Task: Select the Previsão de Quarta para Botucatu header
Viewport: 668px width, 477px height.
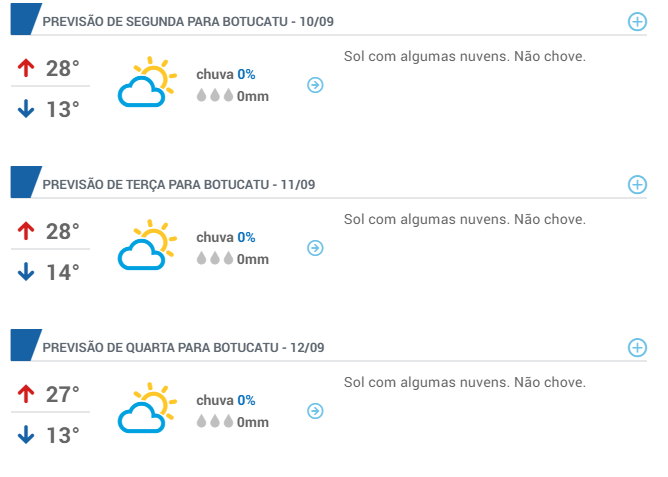Action: click(183, 348)
